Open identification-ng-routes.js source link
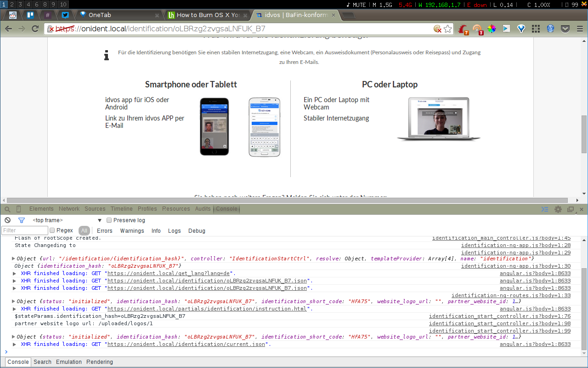This screenshot has width=588, height=368. [x=511, y=295]
